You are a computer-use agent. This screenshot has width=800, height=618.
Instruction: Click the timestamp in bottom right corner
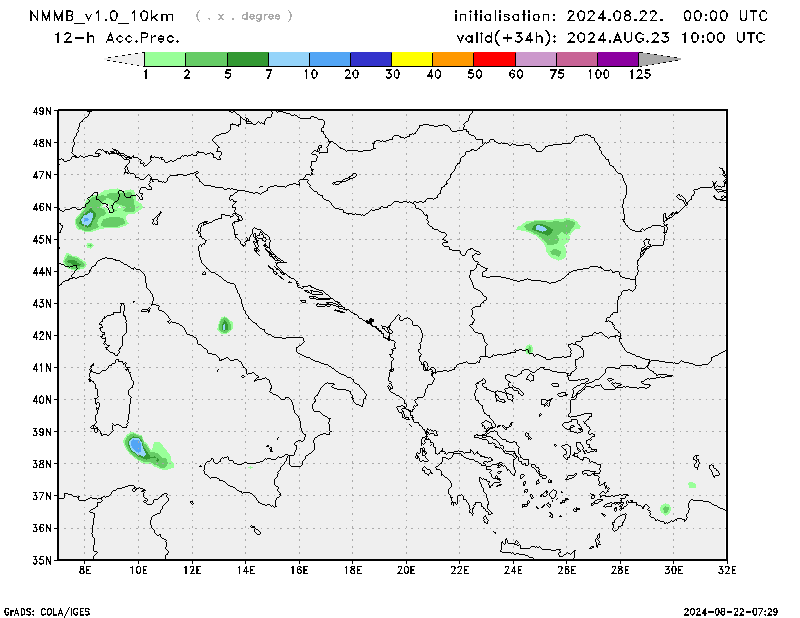(737, 610)
